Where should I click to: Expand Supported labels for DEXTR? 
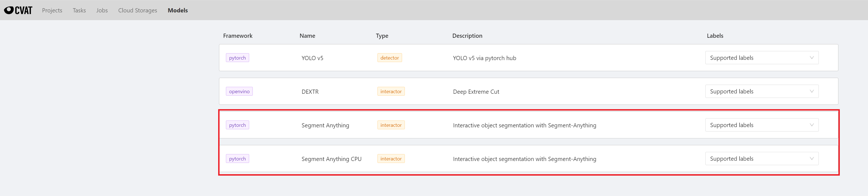761,92
